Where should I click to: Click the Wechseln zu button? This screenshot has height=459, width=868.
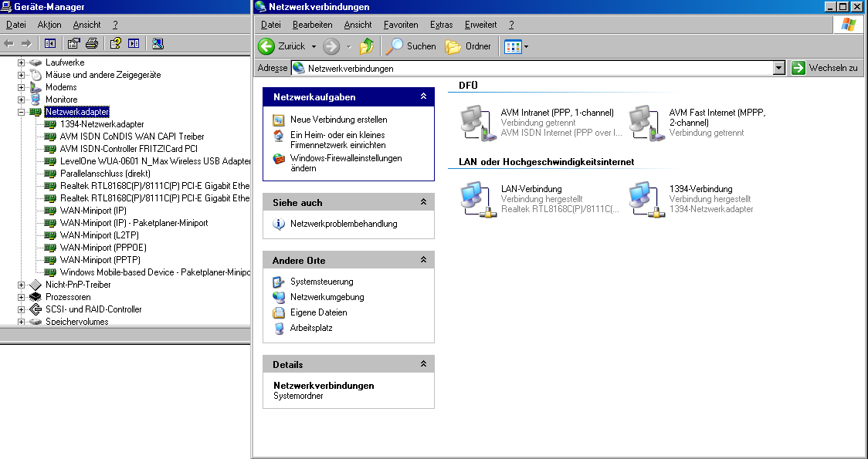click(825, 68)
